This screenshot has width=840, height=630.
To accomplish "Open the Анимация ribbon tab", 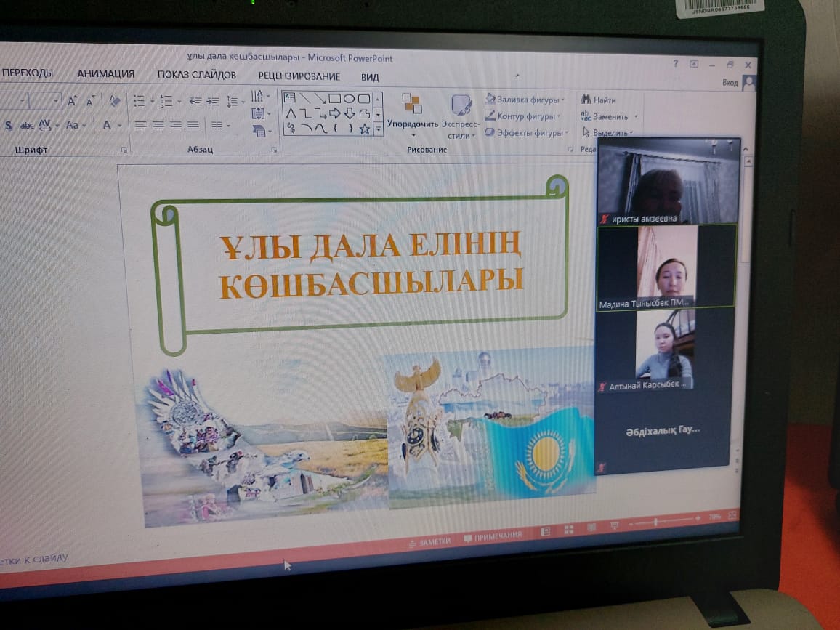I will coord(105,73).
